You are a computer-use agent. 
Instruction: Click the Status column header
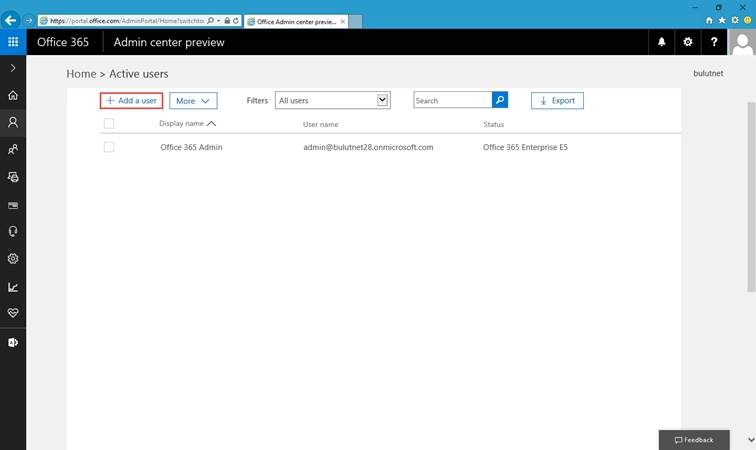click(494, 124)
